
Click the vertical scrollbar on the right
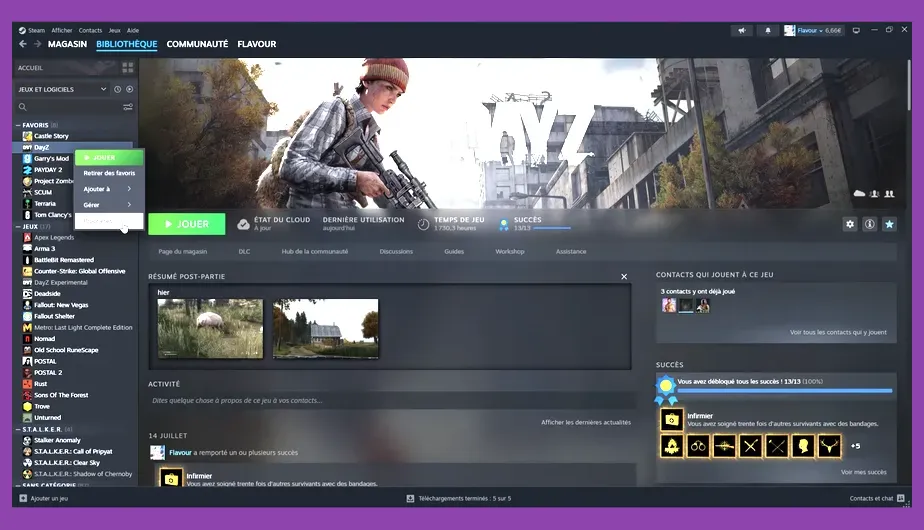tap(910, 85)
